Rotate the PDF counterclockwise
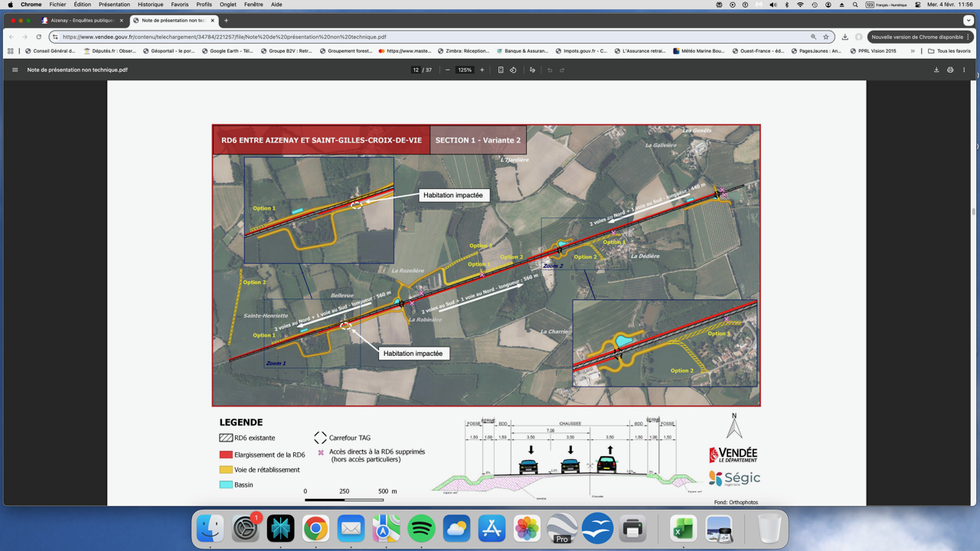The height and width of the screenshot is (551, 980). [514, 70]
